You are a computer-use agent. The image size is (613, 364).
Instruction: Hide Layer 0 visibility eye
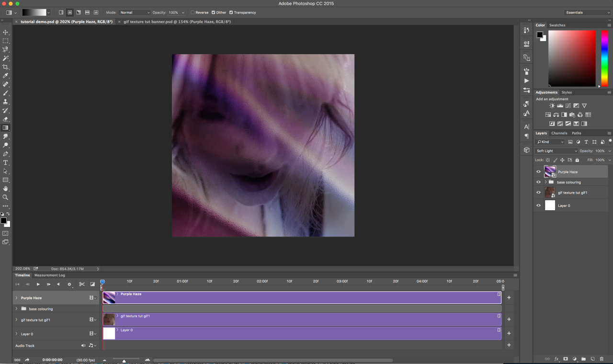[x=538, y=205]
